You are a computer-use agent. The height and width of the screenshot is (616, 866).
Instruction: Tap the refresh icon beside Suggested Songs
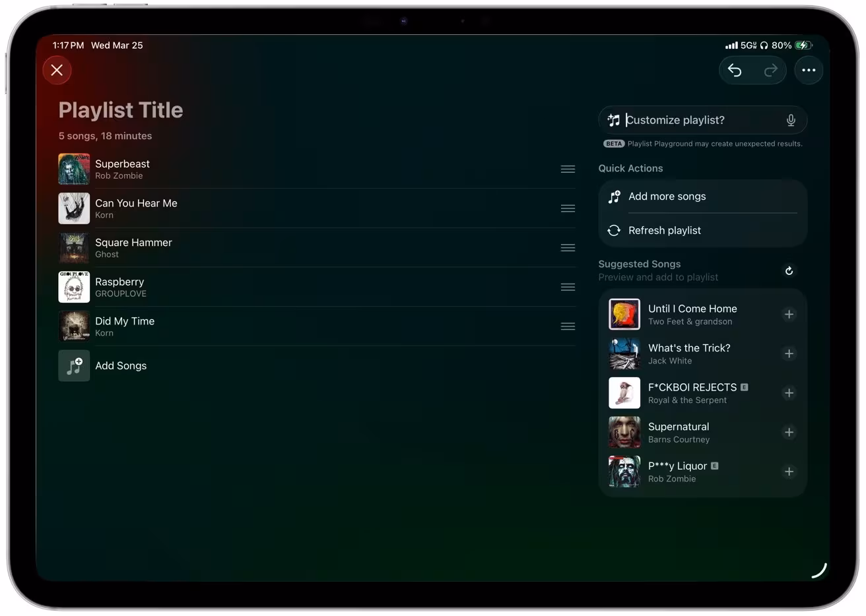coord(789,270)
